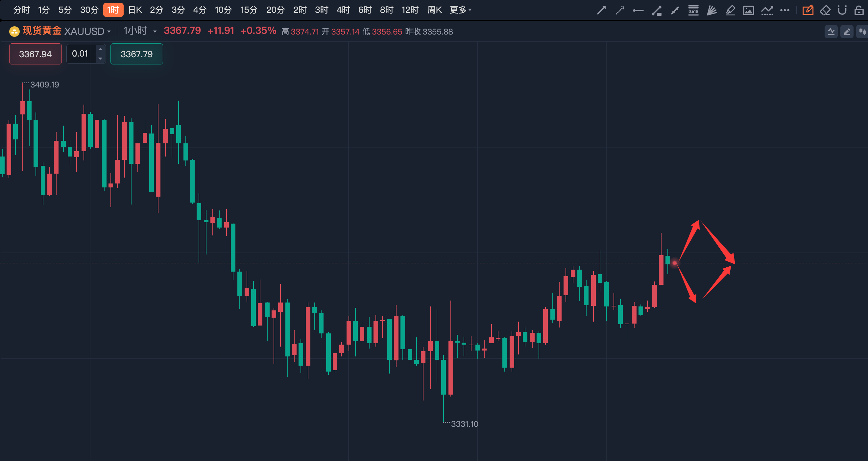Click the red 3367.94 price button
This screenshot has width=868, height=461.
(x=36, y=54)
